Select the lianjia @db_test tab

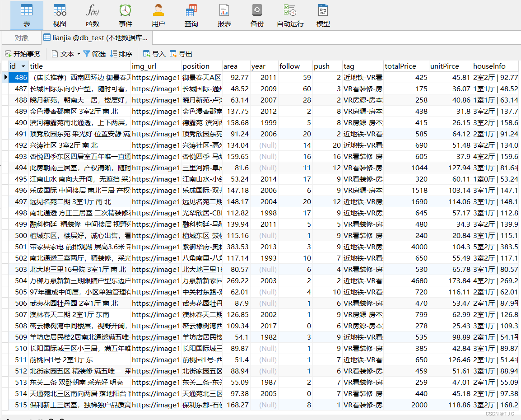[x=97, y=38]
